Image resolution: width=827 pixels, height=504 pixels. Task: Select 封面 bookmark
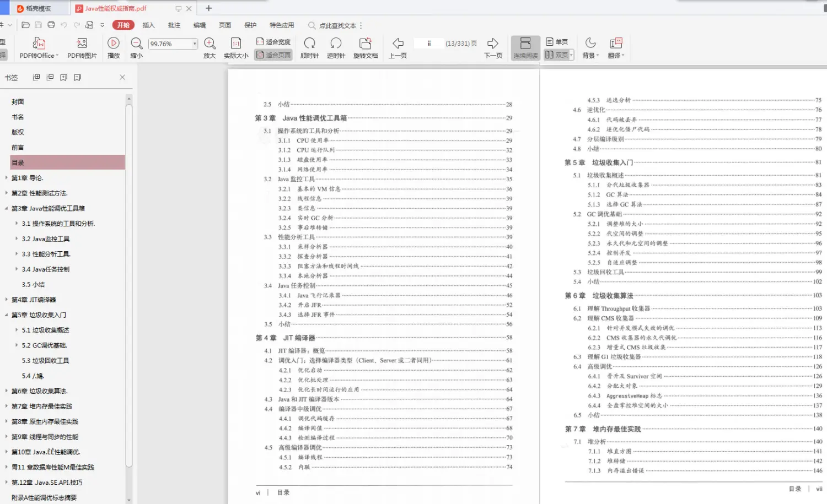click(18, 102)
